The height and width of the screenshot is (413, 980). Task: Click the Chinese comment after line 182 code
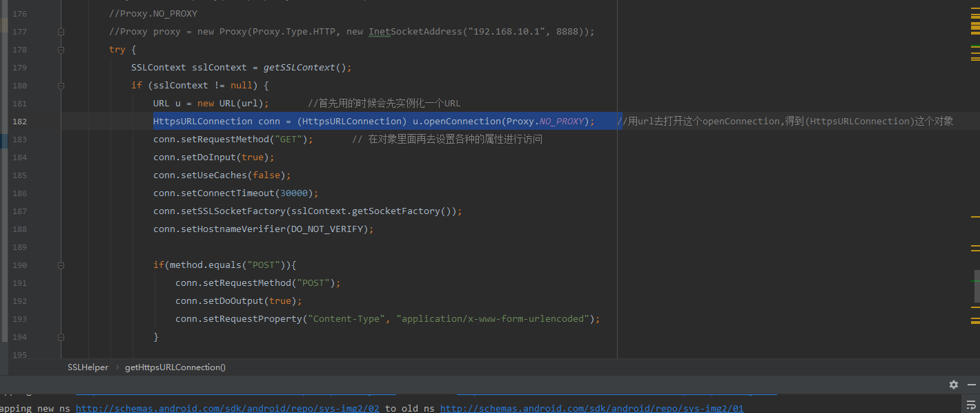(x=785, y=122)
